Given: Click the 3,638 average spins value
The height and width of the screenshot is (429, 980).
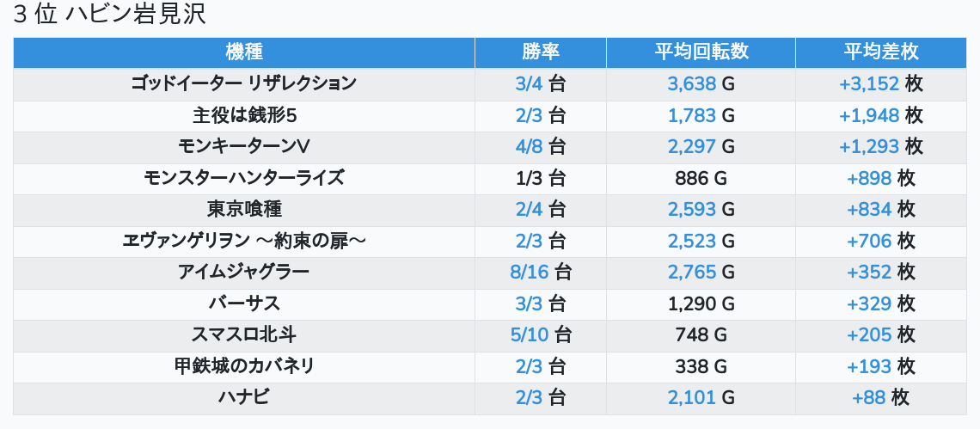Looking at the screenshot, I should tap(691, 83).
